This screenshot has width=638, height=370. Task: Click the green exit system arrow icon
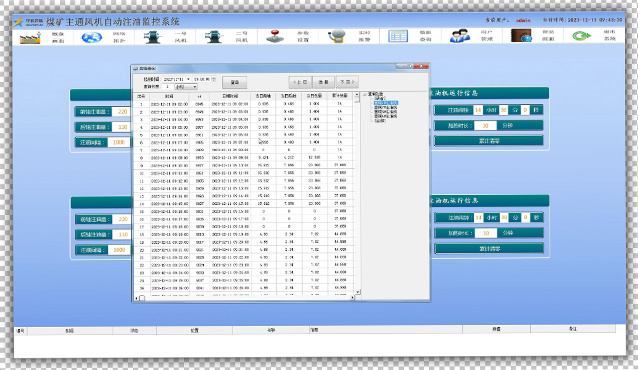click(581, 36)
